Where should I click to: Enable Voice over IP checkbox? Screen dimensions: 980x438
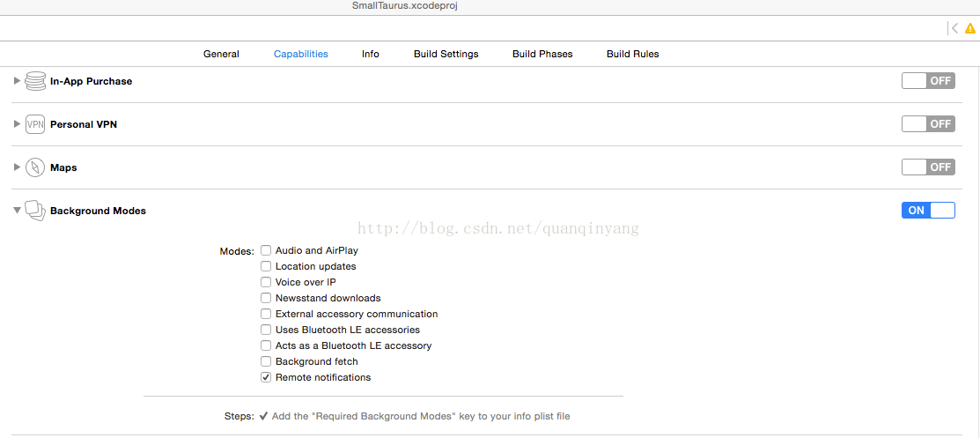pos(266,282)
